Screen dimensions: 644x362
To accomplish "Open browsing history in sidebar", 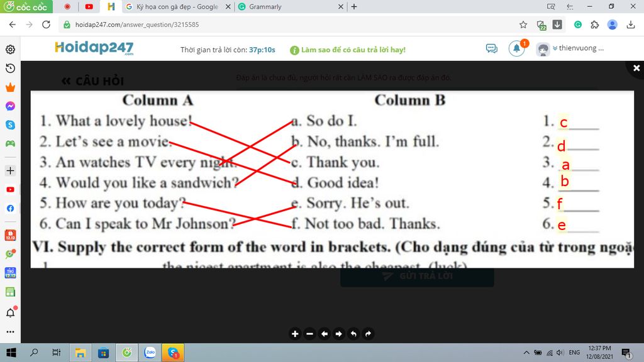I will pos(10,68).
